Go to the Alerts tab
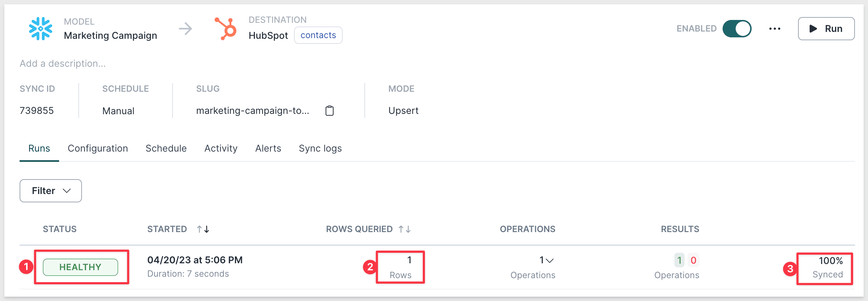868x301 pixels. pyautogui.click(x=268, y=148)
